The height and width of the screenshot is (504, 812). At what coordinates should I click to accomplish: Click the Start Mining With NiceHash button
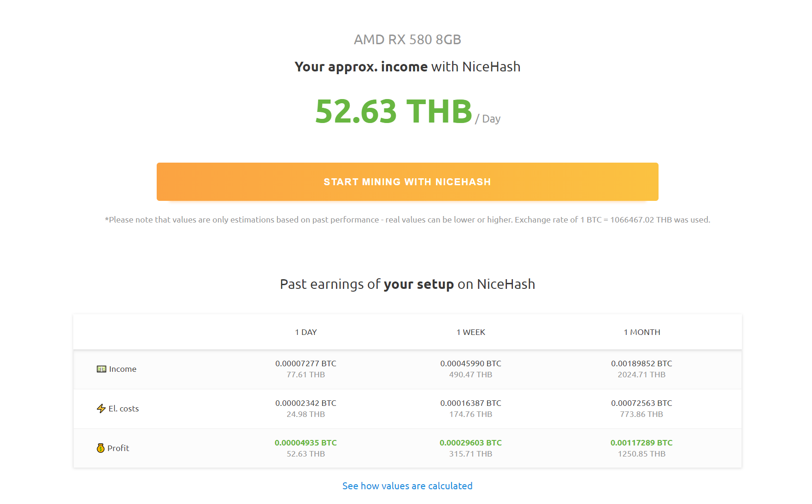point(407,182)
